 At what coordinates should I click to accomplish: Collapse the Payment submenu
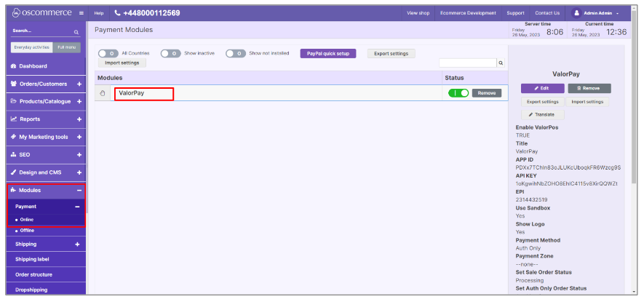click(77, 207)
